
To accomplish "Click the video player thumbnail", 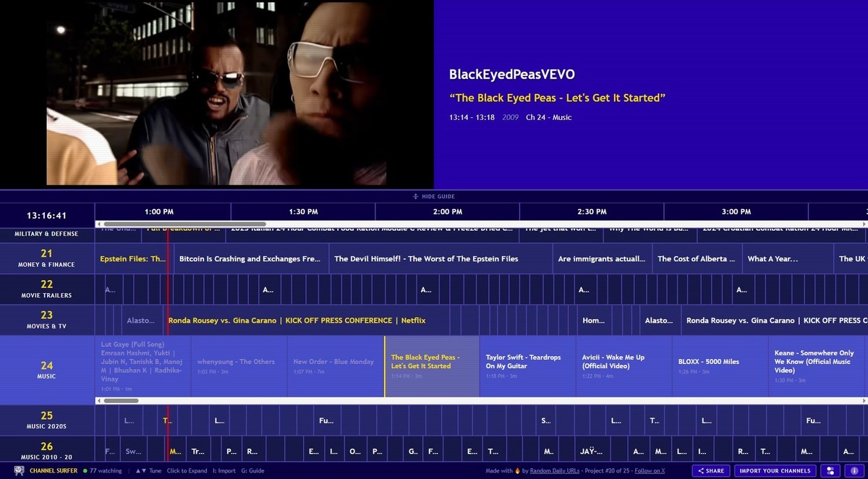I will (216, 93).
